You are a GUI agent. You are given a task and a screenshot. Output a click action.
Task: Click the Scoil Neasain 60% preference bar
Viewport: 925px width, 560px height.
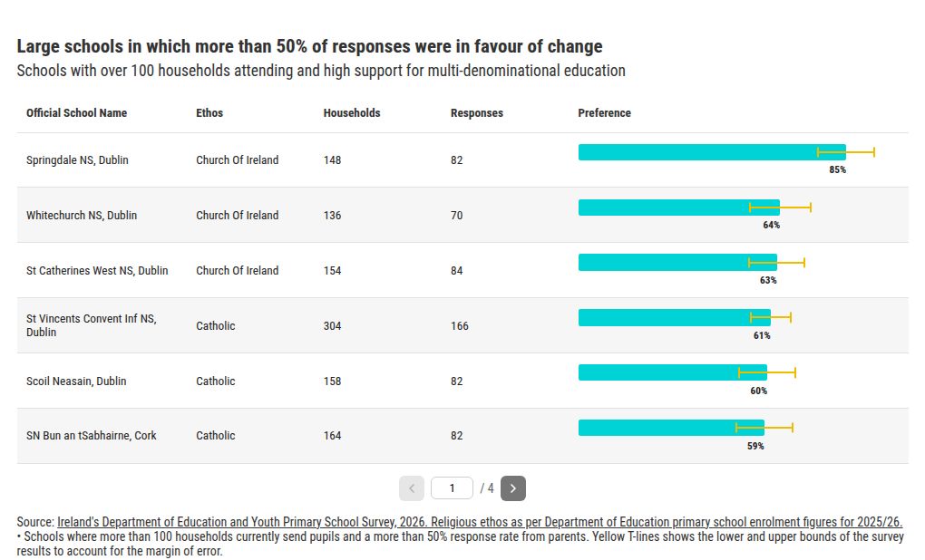tap(673, 372)
